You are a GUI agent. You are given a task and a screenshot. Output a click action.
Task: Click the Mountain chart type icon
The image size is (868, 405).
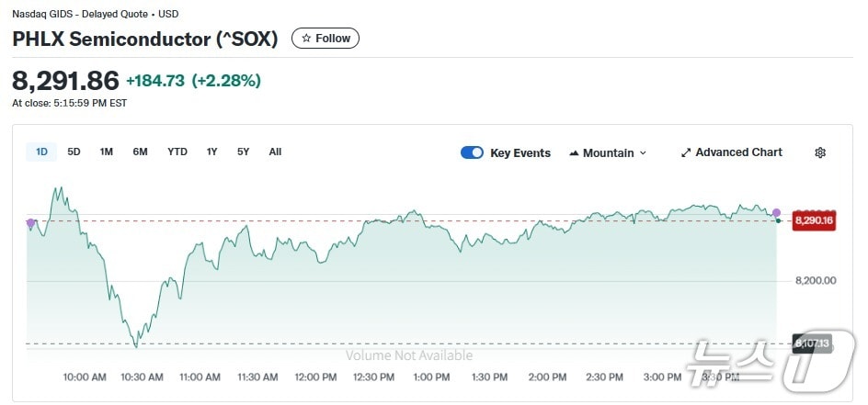pos(574,152)
